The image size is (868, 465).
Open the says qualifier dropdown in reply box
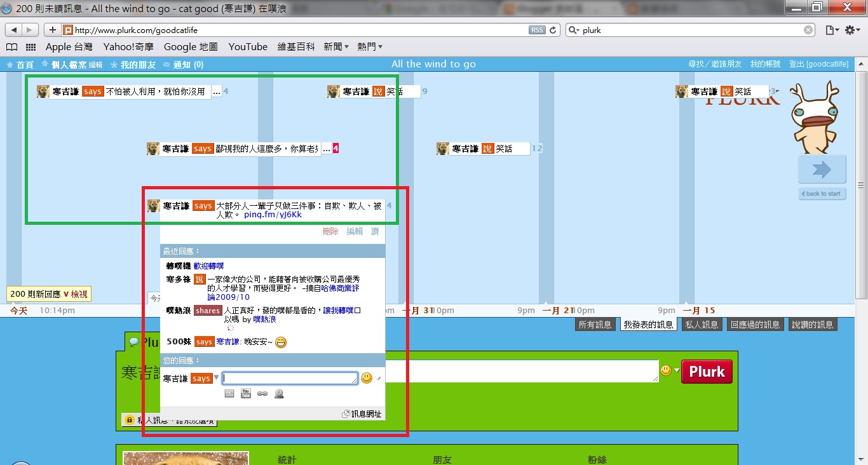click(x=205, y=379)
